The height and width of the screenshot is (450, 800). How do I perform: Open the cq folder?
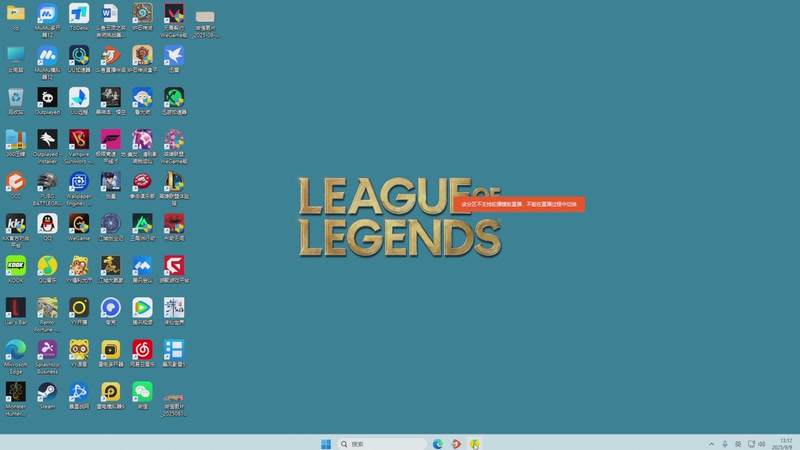tap(16, 17)
